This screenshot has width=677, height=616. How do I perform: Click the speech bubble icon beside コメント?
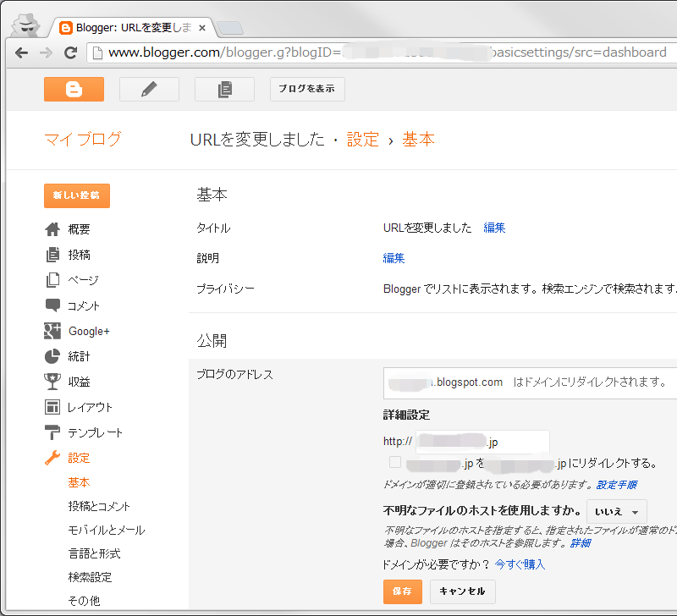pyautogui.click(x=52, y=305)
